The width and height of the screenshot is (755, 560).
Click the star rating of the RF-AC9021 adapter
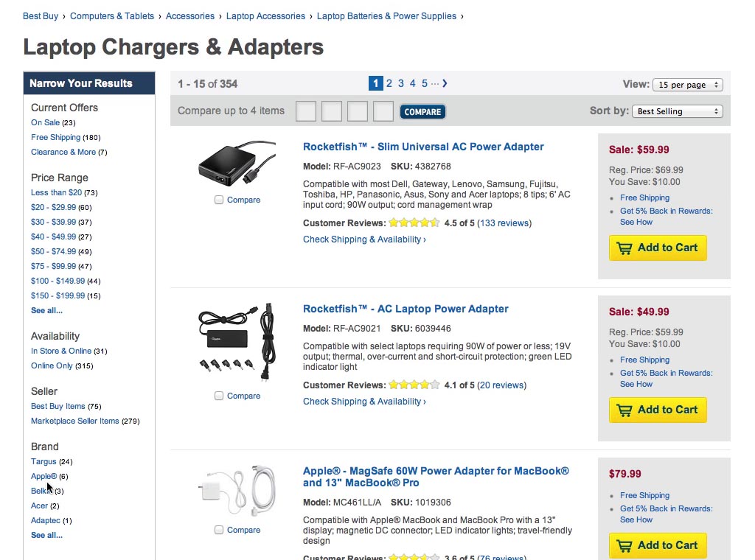pyautogui.click(x=414, y=385)
